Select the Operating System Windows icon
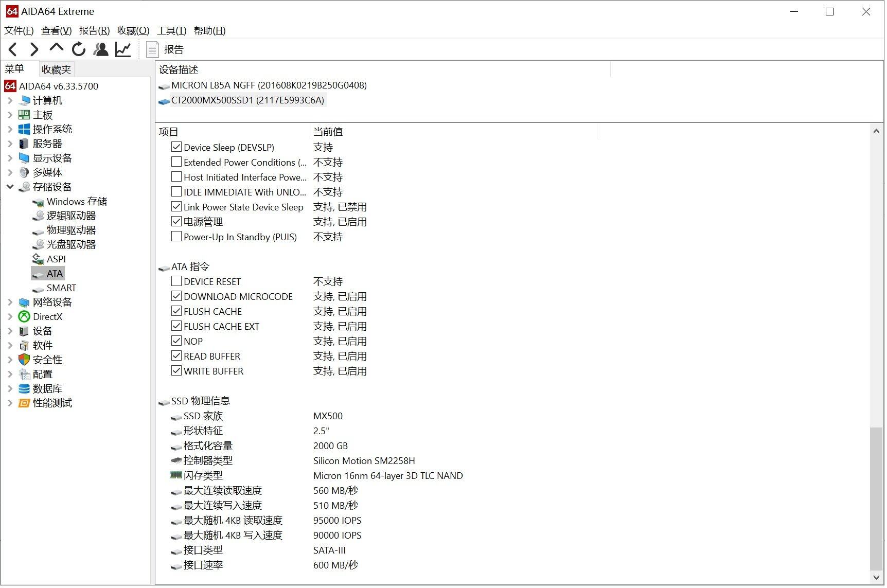 coord(24,129)
